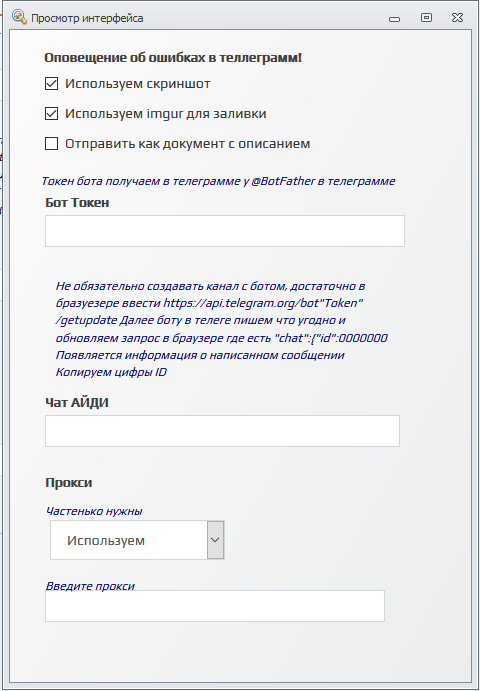
Task: Focus the Бот Токен input field
Action: click(225, 231)
